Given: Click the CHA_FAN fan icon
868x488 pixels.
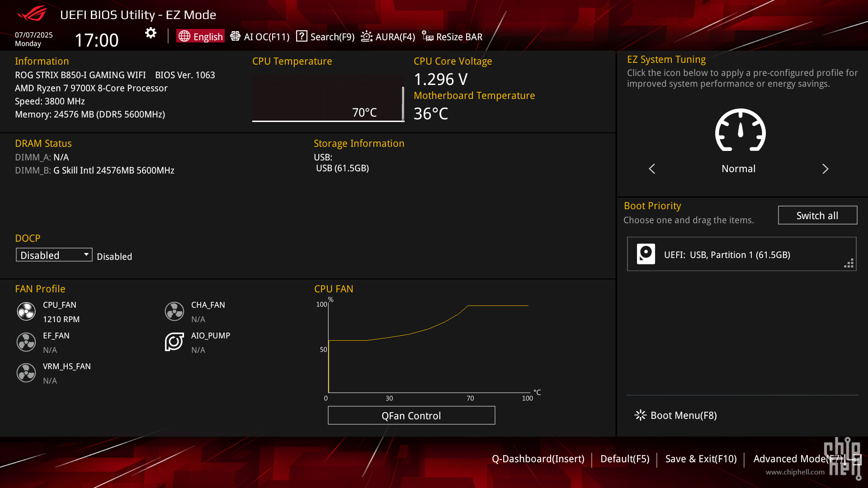Looking at the screenshot, I should tap(175, 311).
